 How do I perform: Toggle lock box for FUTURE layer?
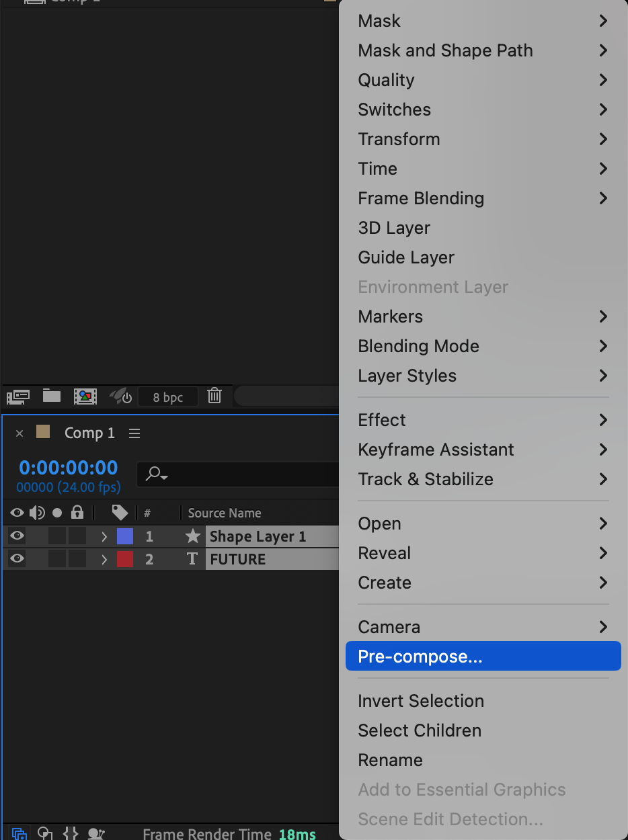coord(77,558)
